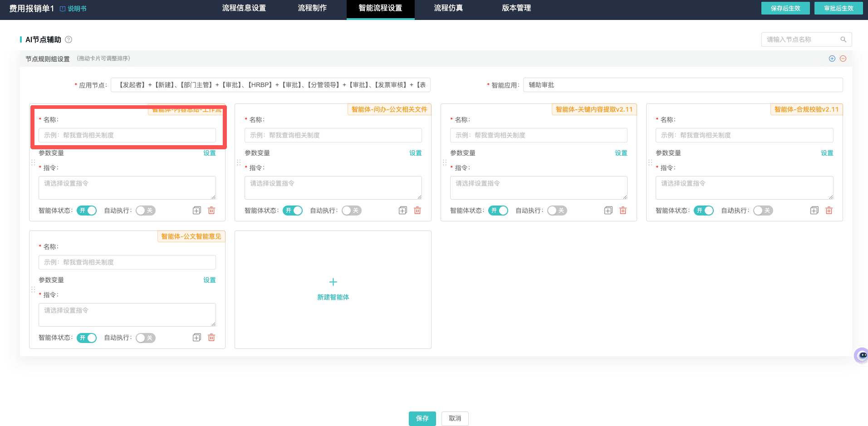This screenshot has height=426, width=868.
Task: Toggle 自动执行 in 合规校验v2.11 card
Action: 763,211
